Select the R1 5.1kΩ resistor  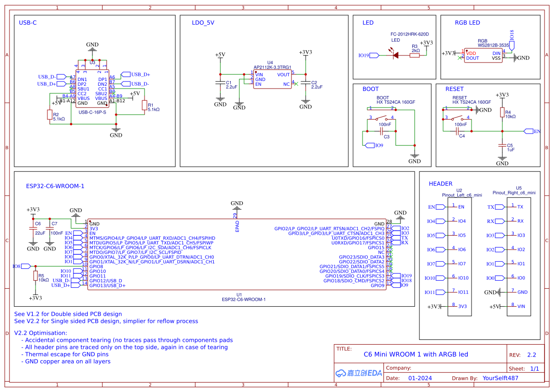coord(145,107)
